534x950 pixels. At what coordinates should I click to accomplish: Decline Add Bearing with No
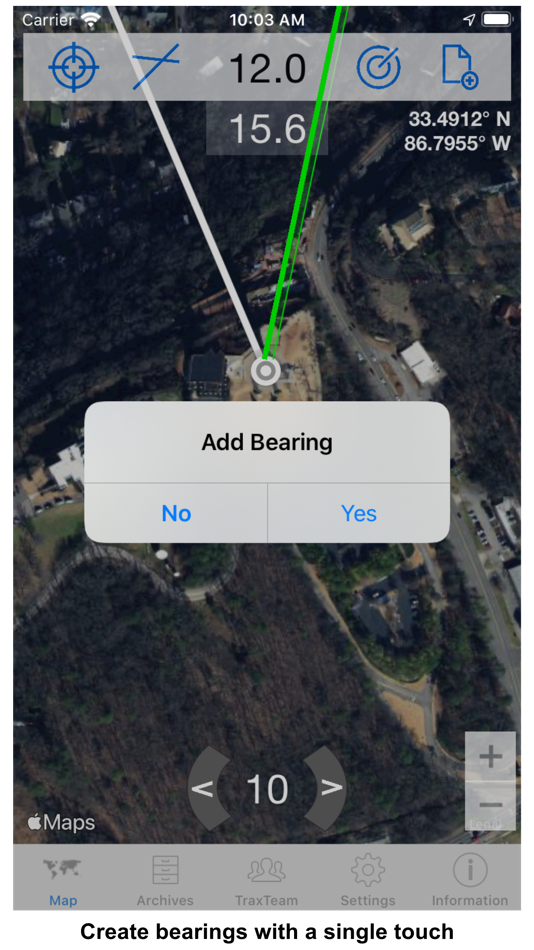(x=176, y=513)
